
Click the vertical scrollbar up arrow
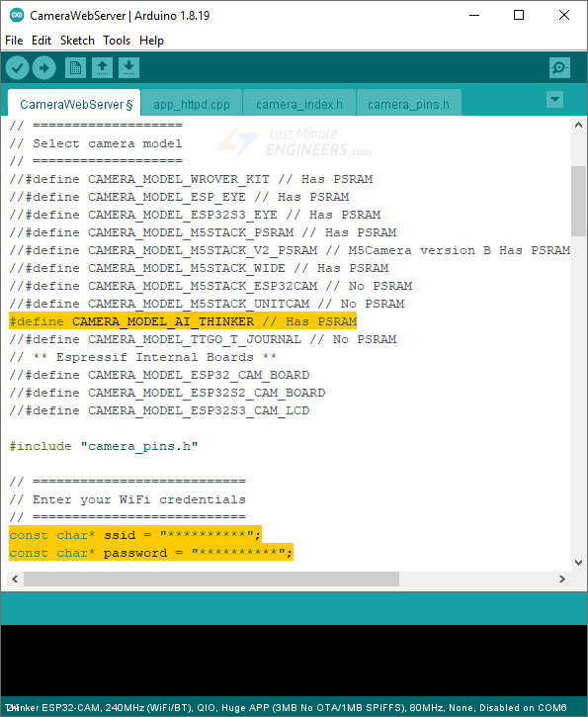578,125
